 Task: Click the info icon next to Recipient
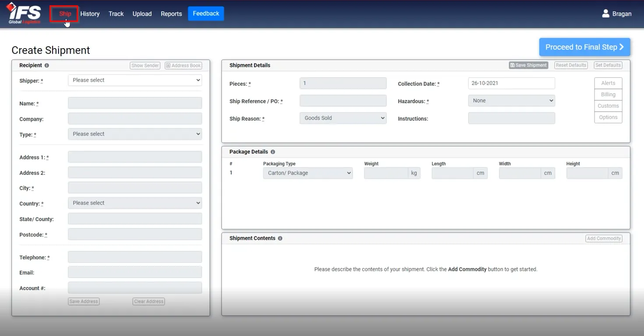click(x=46, y=65)
